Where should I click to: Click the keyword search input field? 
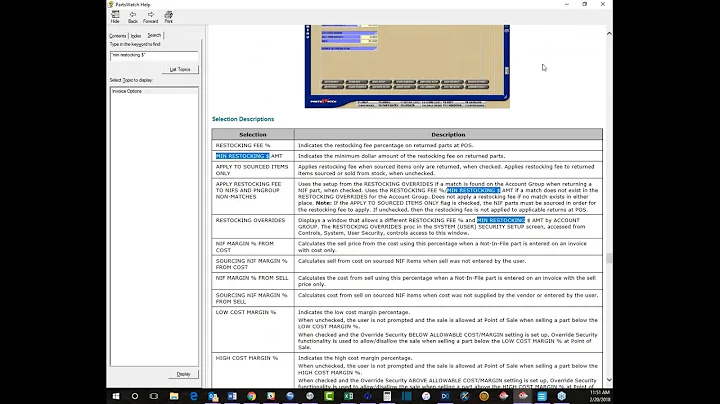154,55
